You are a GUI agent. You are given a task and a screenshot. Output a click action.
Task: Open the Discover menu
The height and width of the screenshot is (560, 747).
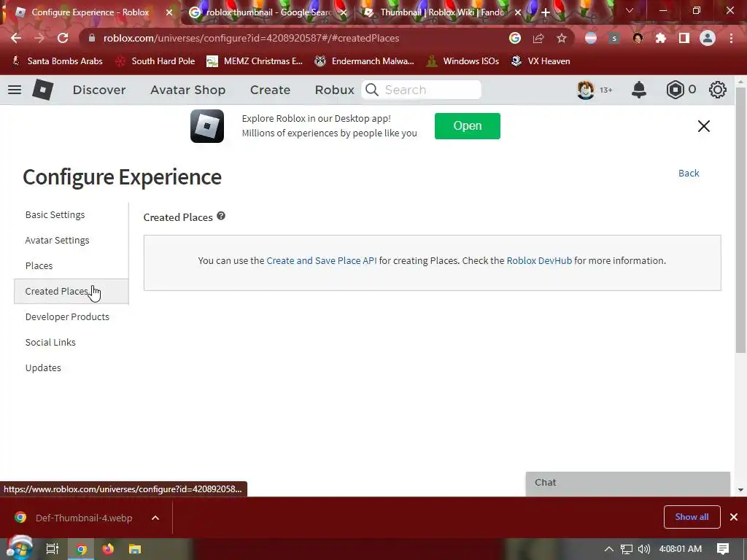click(99, 90)
